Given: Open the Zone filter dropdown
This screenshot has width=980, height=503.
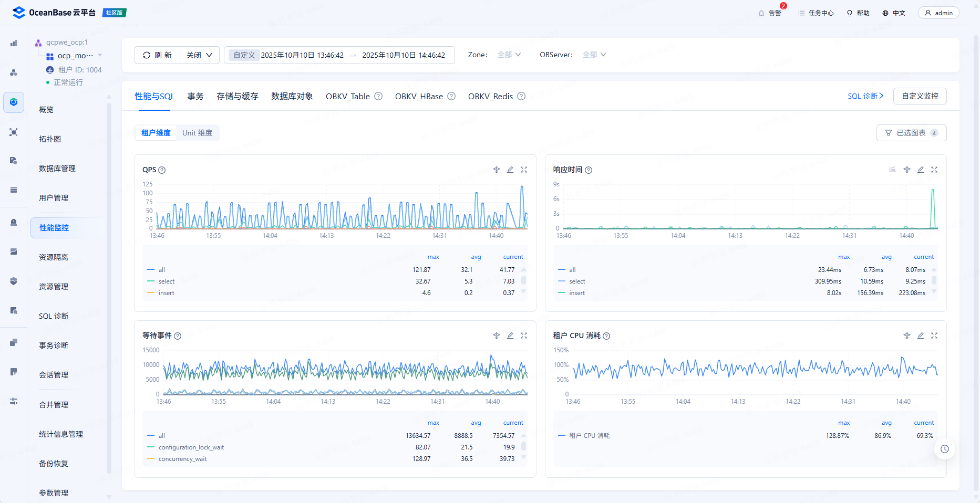Looking at the screenshot, I should (509, 55).
